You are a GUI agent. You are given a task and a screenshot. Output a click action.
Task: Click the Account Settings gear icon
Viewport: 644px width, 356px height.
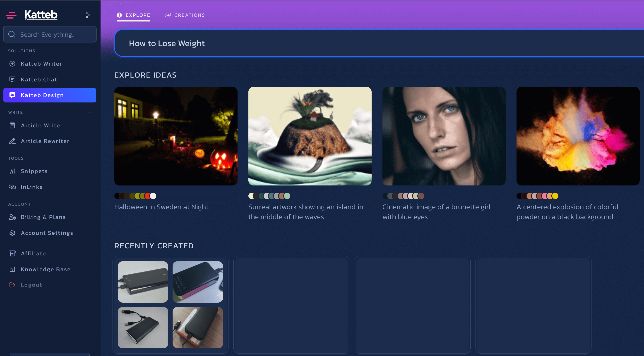tap(12, 233)
